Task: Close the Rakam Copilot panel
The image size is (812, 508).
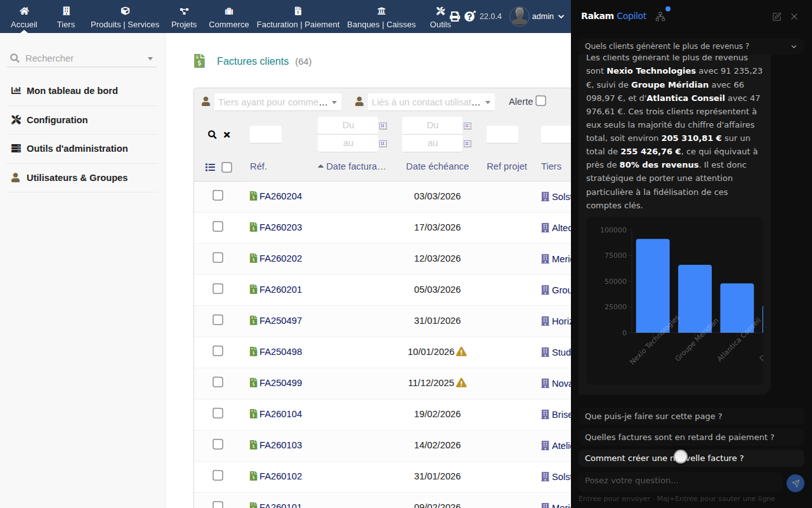Action: pyautogui.click(x=794, y=17)
